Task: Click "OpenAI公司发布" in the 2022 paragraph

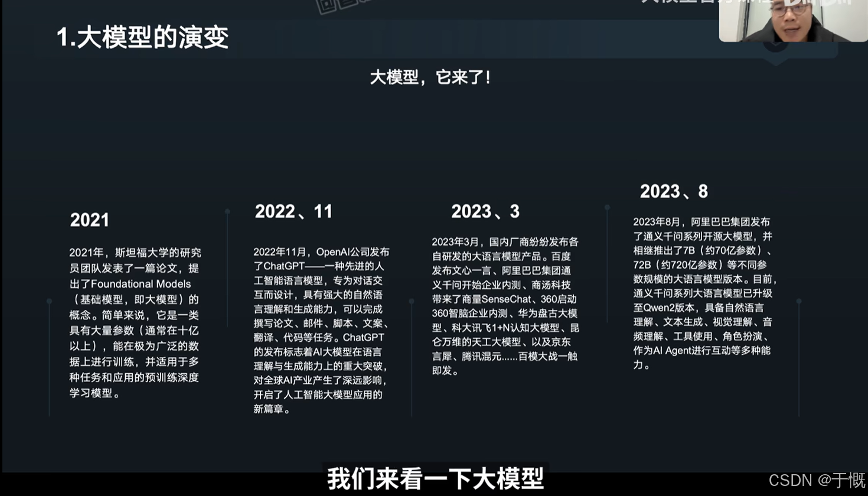Action: click(353, 252)
